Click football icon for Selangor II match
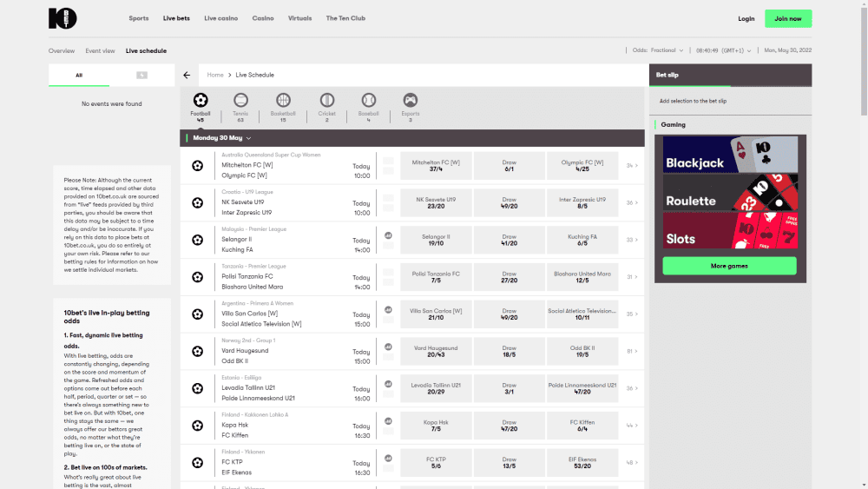Screen dimensions: 868x489 pyautogui.click(x=198, y=240)
